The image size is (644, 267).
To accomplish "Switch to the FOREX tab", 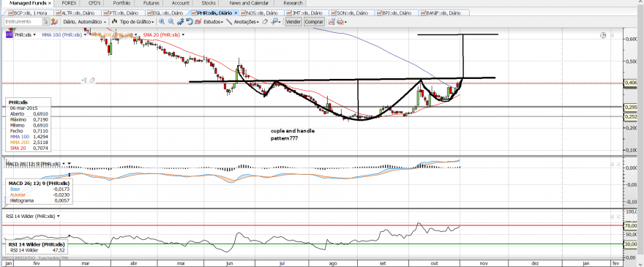I will (69, 3).
